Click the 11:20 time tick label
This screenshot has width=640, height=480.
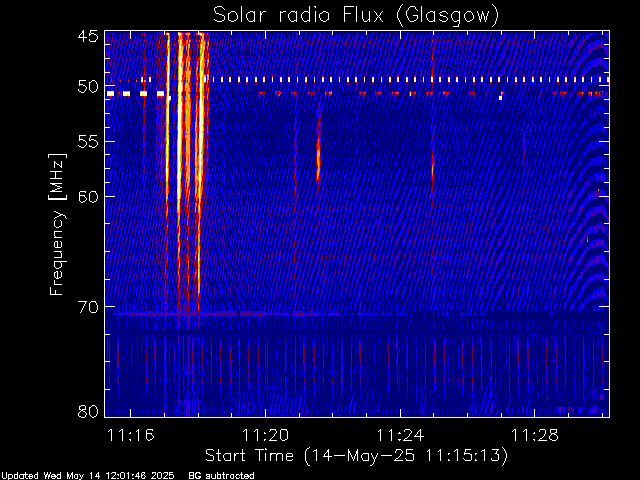click(265, 435)
